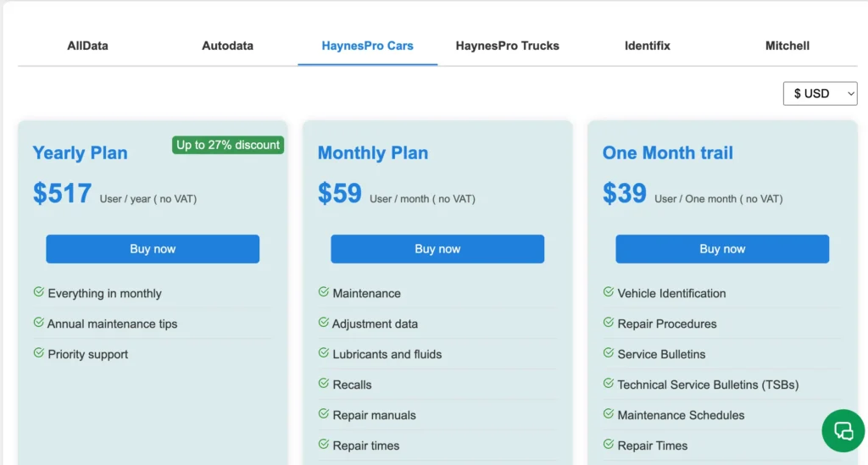The height and width of the screenshot is (465, 868).
Task: Open the $ USD currency dropdown
Action: (820, 93)
